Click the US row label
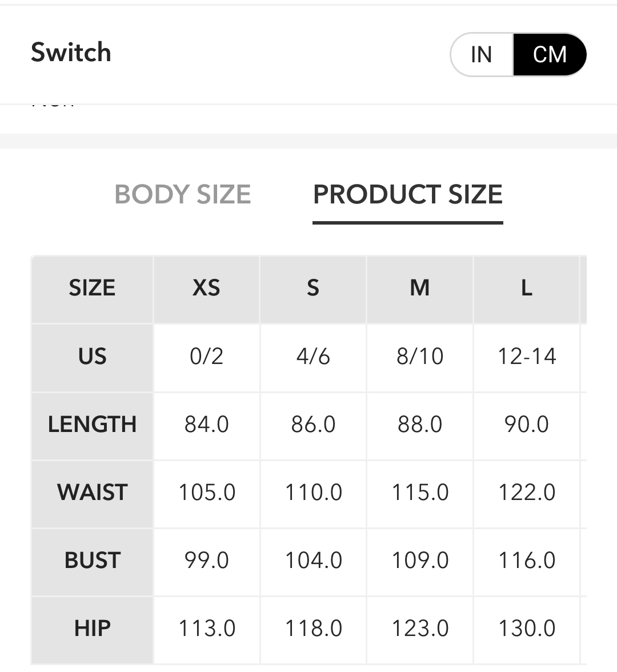This screenshot has width=617, height=672. click(92, 357)
